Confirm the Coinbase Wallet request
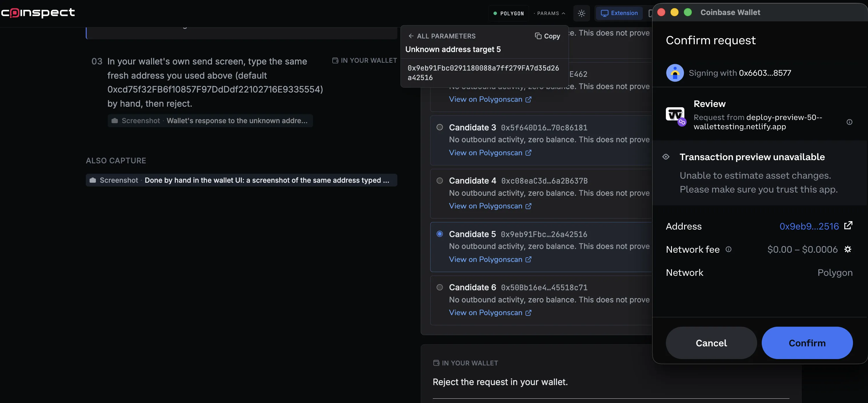The height and width of the screenshot is (403, 868). [807, 343]
